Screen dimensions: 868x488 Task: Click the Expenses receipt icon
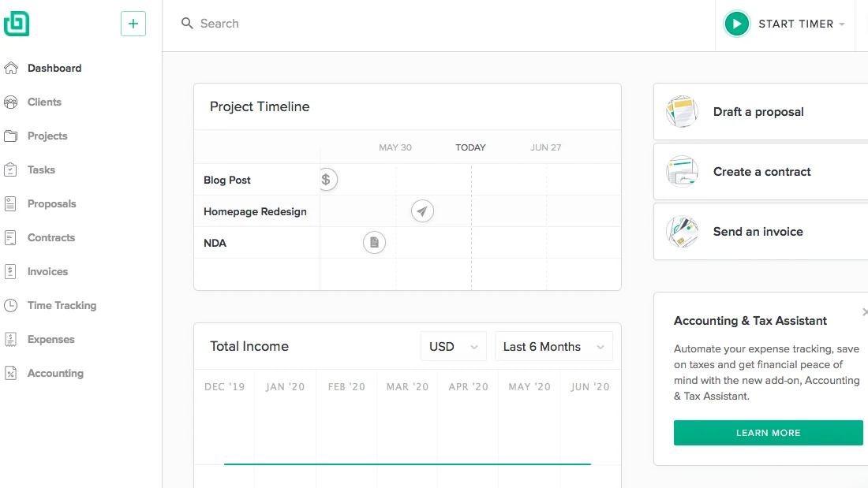coord(11,339)
